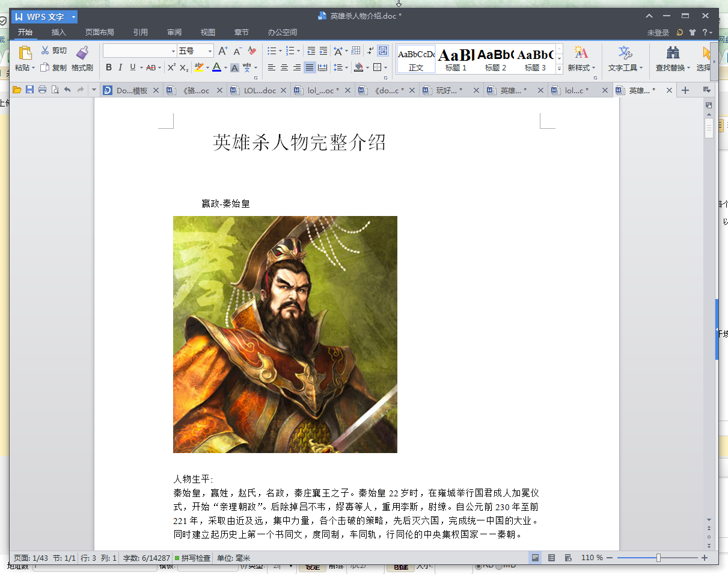Image resolution: width=728 pixels, height=574 pixels.
Task: Switch to the LOL...doc document tab
Action: 259,91
